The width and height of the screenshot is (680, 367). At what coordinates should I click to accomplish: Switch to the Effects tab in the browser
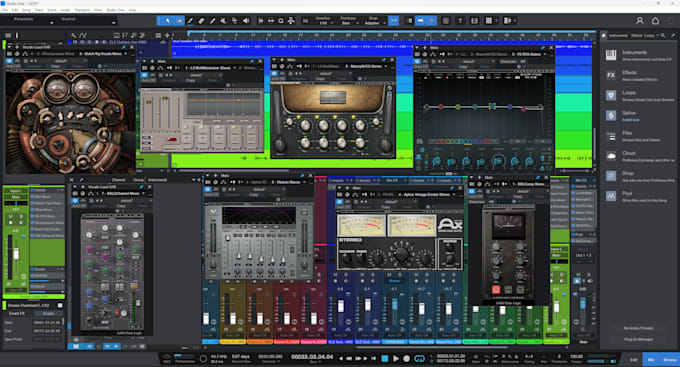(637, 35)
